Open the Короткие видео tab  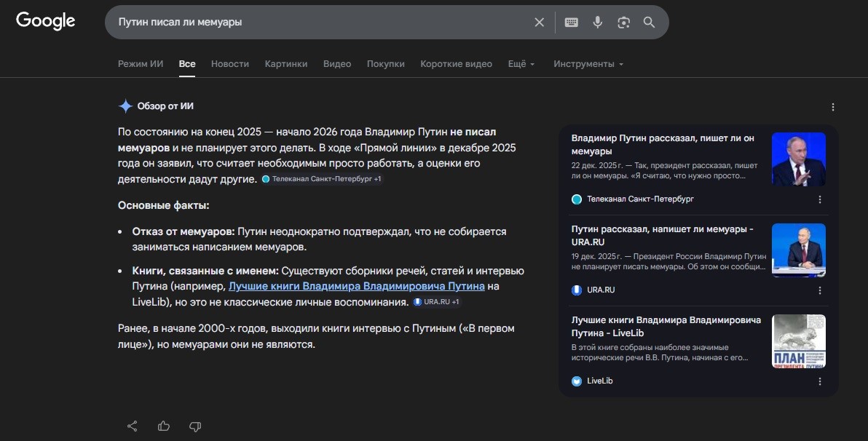coord(456,63)
